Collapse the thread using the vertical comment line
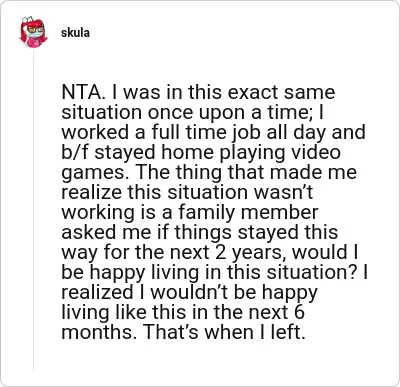The image size is (400, 387). 33,209
